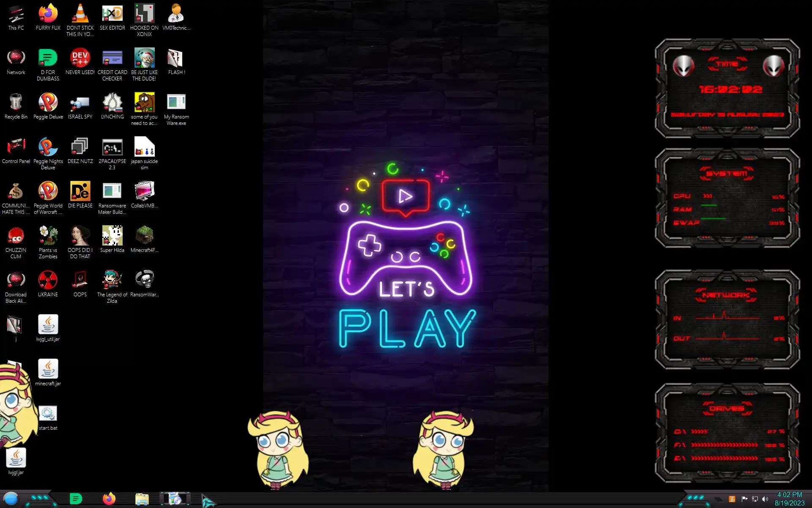Select the Super Hilda game icon

click(112, 236)
